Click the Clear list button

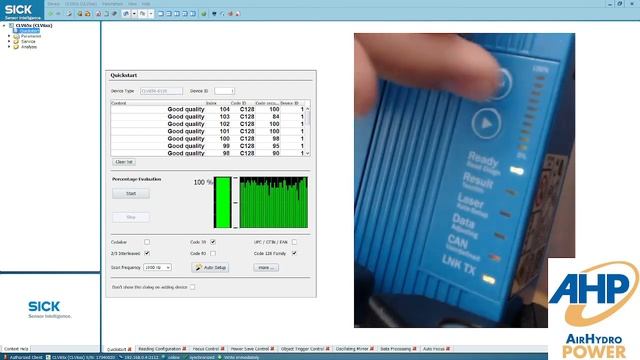coord(124,162)
